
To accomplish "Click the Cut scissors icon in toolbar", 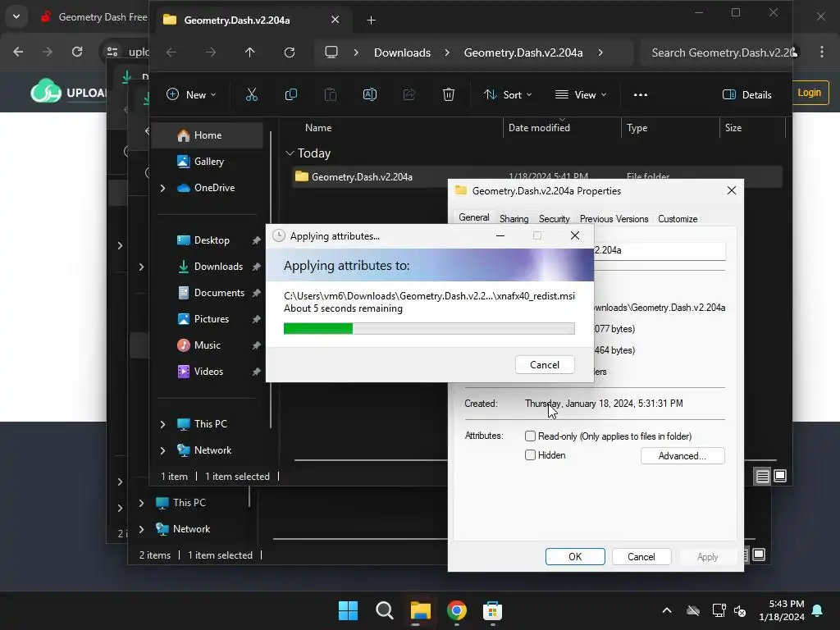I will tap(251, 95).
